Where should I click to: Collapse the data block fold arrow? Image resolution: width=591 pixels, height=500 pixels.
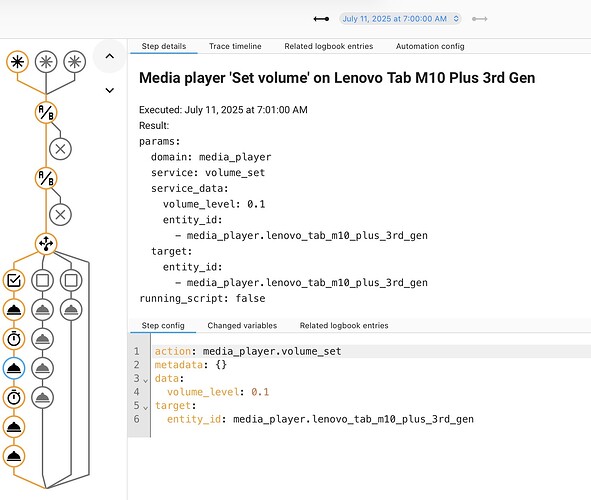click(x=146, y=380)
